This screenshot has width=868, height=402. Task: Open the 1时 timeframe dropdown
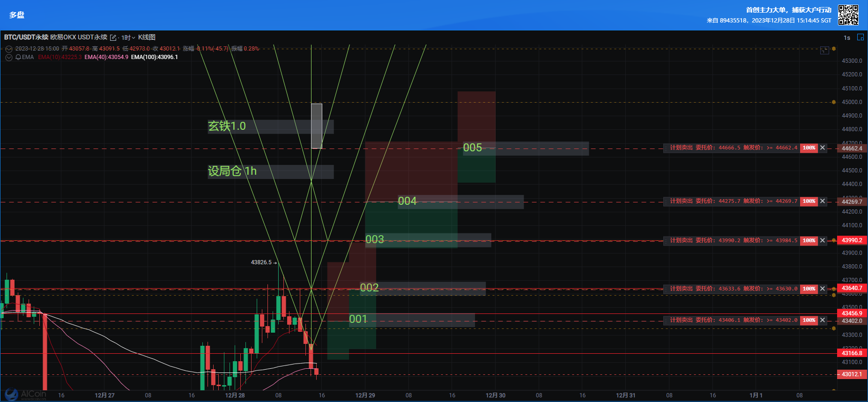(x=128, y=37)
